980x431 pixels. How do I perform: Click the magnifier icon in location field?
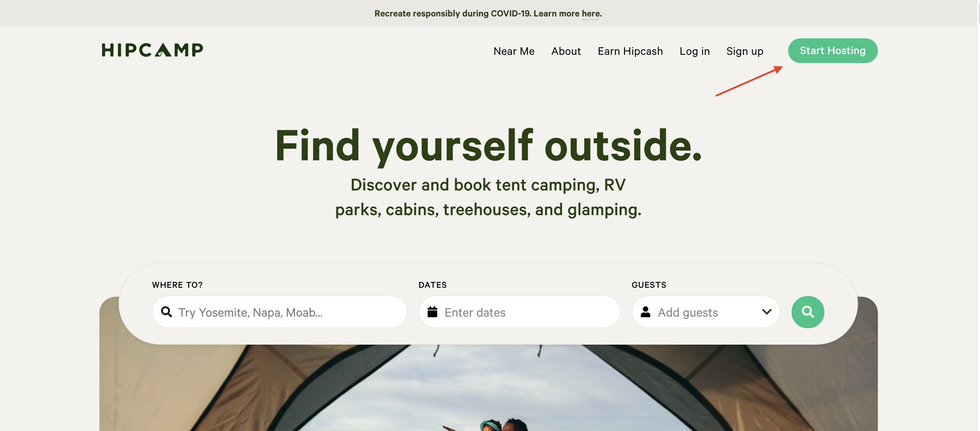pyautogui.click(x=166, y=312)
